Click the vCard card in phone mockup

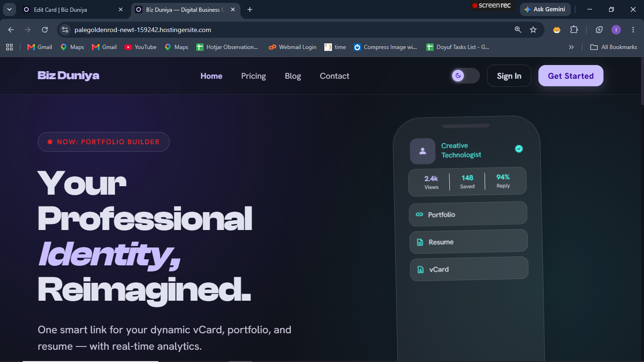coord(469,269)
